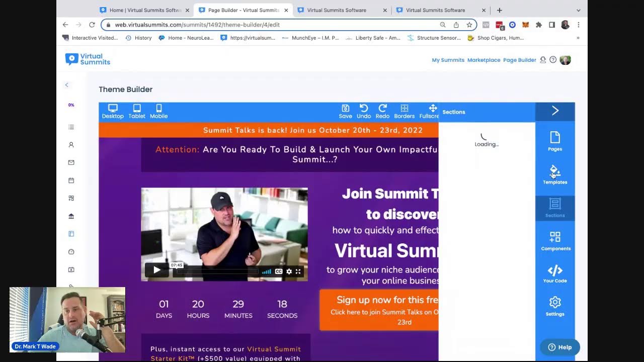
Task: Open the MetaMask fox extension
Action: [x=525, y=25]
